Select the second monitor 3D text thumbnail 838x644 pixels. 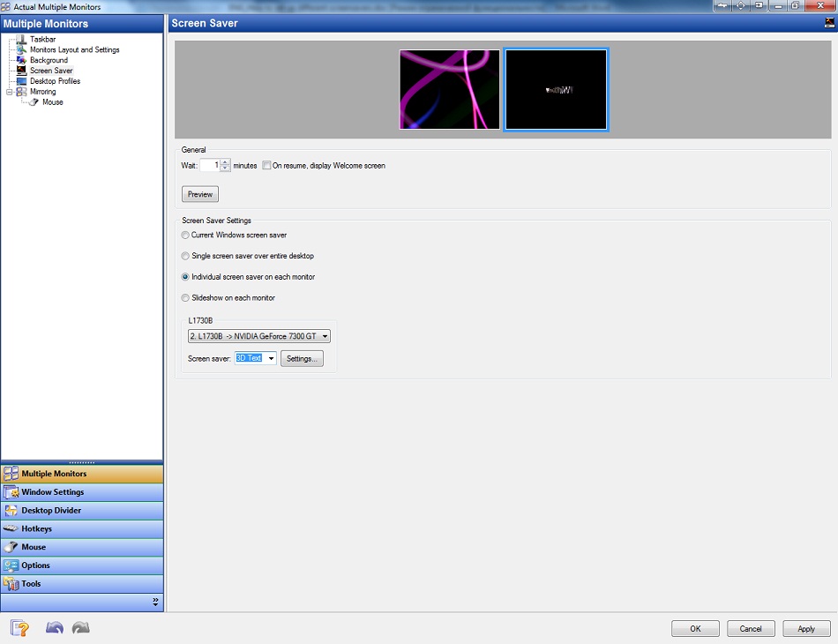[556, 89]
